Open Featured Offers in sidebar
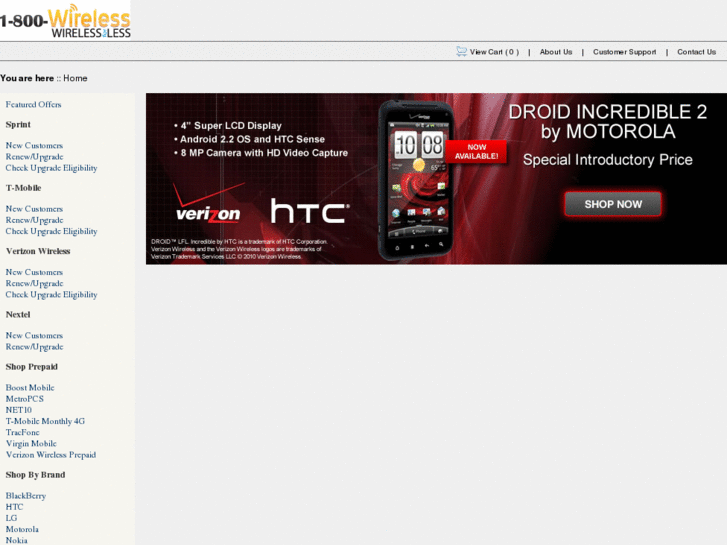This screenshot has height=545, width=727. pyautogui.click(x=33, y=104)
